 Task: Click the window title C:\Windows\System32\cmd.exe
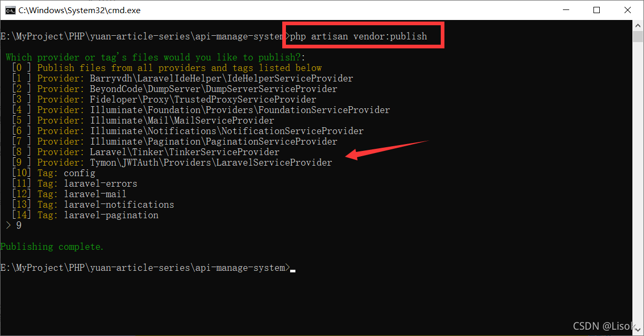[80, 10]
